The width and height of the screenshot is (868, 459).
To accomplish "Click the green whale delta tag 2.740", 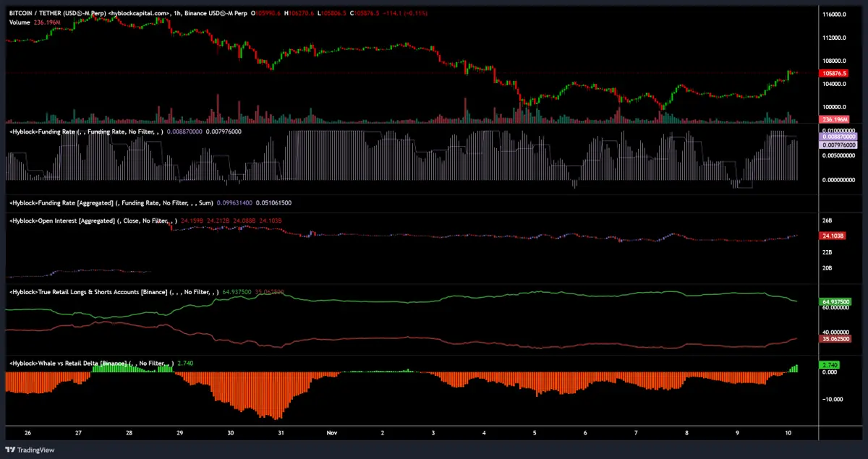I will 829,365.
